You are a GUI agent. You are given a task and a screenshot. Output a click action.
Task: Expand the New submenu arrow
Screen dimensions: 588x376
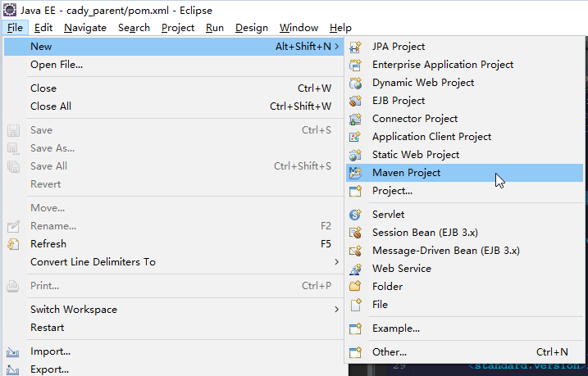pyautogui.click(x=337, y=47)
